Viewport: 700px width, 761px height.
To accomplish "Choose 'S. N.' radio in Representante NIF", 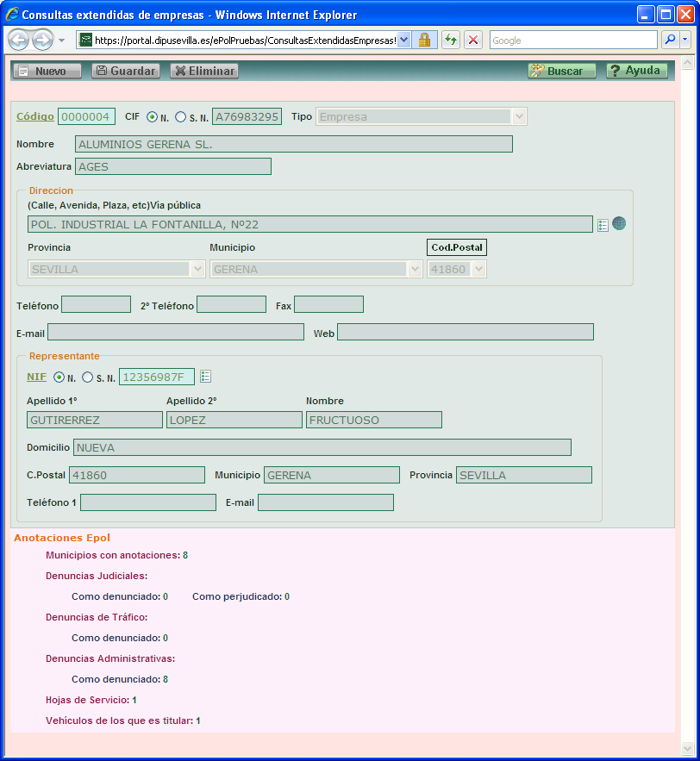I will [x=87, y=377].
